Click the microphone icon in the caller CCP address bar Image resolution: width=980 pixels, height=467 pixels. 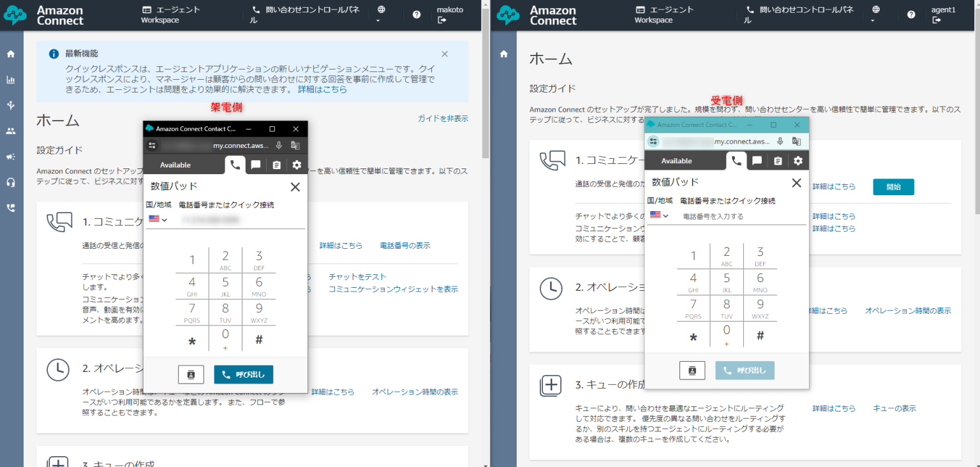click(x=278, y=145)
